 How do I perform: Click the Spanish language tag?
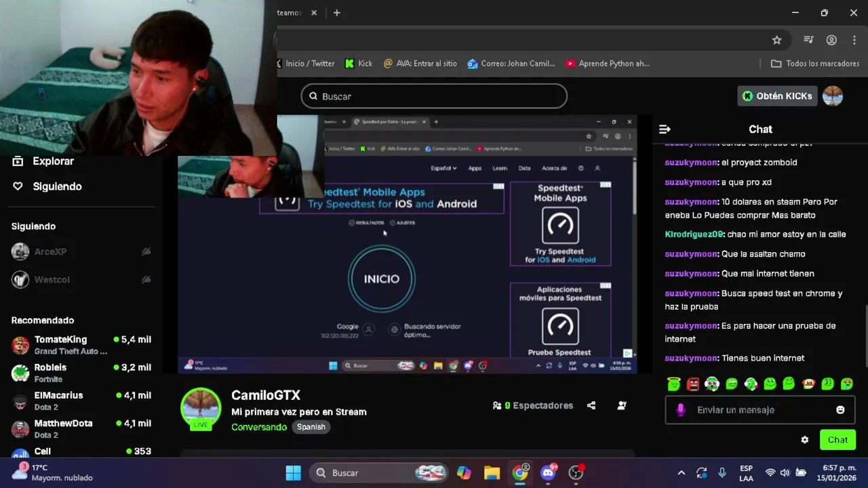pos(311,427)
